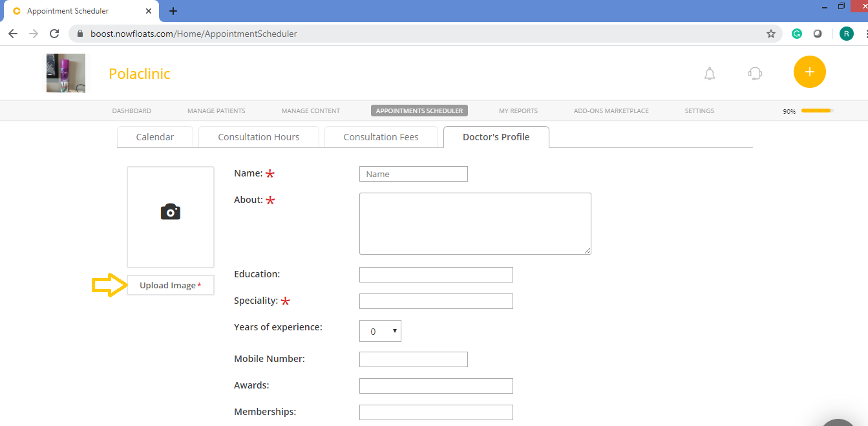Open the Years of experience dropdown

tap(380, 330)
